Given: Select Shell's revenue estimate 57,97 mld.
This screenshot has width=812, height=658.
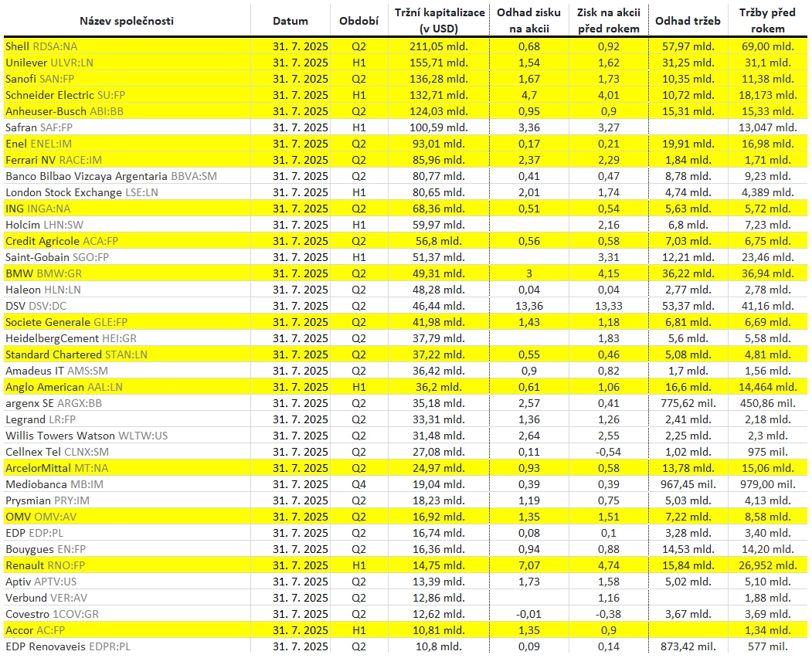Looking at the screenshot, I should 688,46.
